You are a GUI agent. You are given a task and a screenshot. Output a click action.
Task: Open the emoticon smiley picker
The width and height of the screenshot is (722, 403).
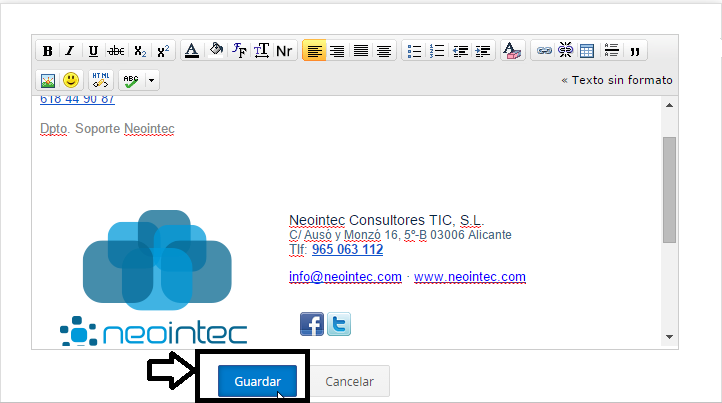[71, 80]
